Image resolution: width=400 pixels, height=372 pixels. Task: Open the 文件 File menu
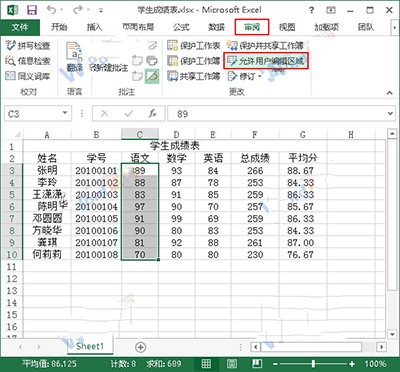(20, 27)
